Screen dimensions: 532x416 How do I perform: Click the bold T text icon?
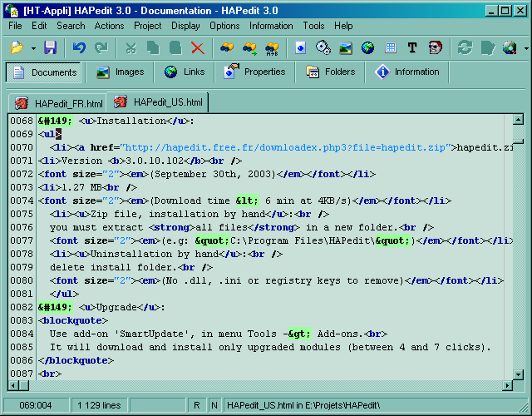[x=412, y=48]
